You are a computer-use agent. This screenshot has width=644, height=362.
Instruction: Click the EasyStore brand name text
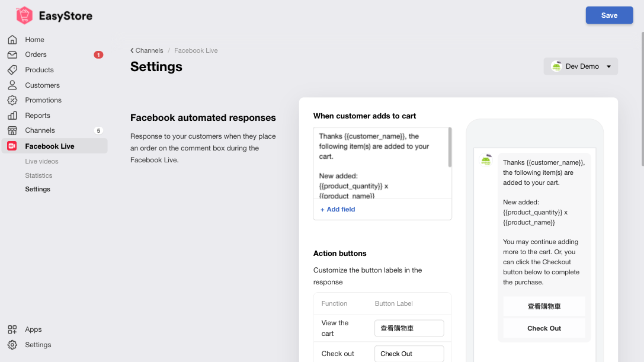click(66, 16)
